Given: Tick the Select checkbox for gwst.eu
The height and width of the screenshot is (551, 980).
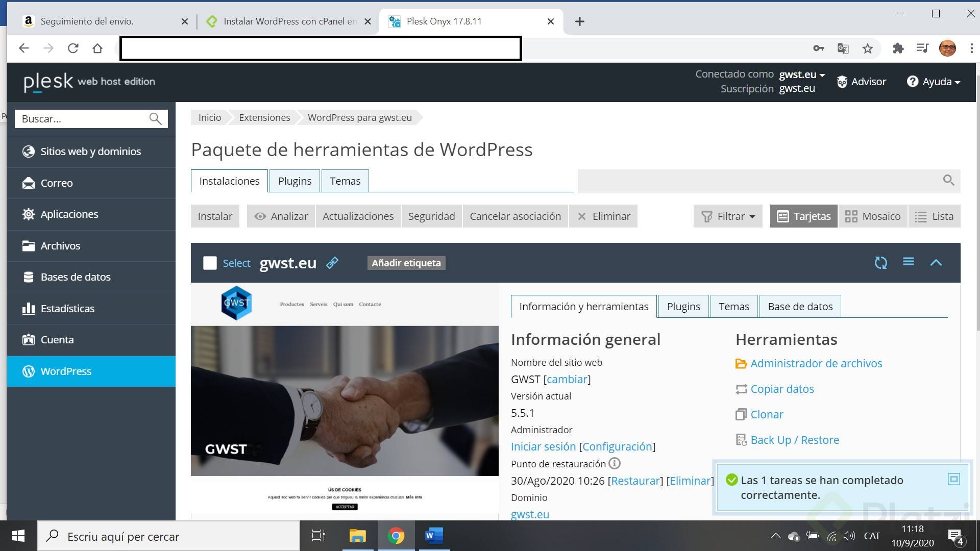Looking at the screenshot, I should tap(210, 263).
